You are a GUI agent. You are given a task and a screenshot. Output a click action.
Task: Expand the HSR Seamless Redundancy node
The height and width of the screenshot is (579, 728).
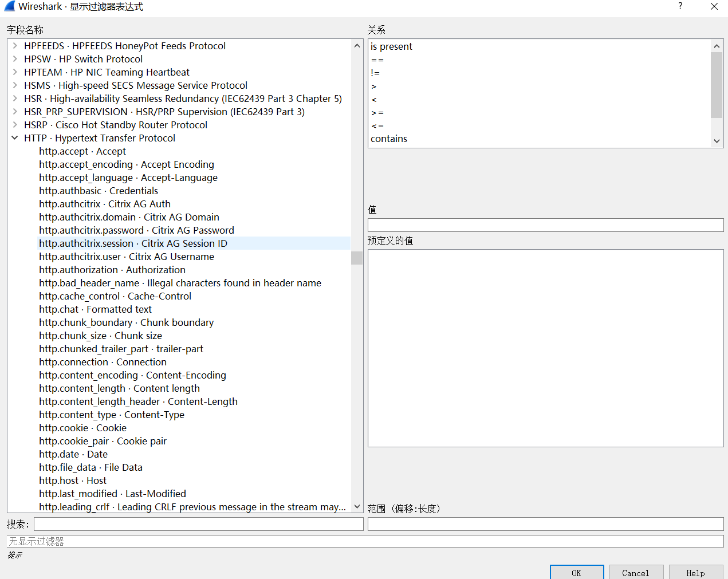tap(15, 99)
